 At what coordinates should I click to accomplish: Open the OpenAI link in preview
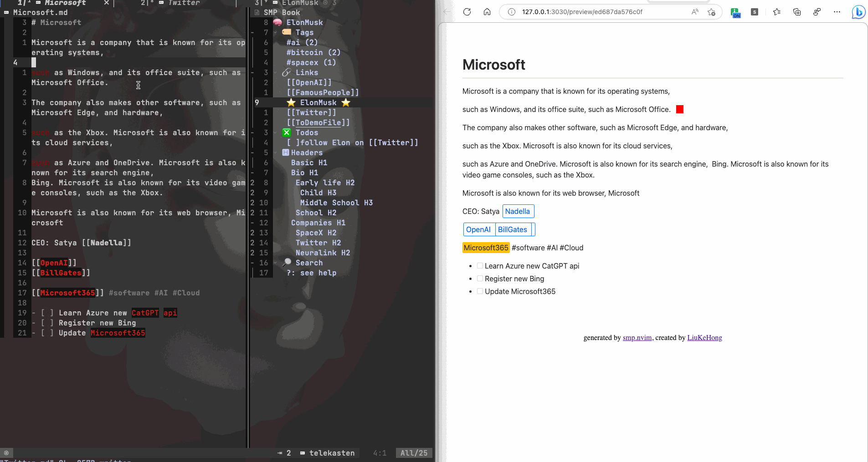pos(478,229)
